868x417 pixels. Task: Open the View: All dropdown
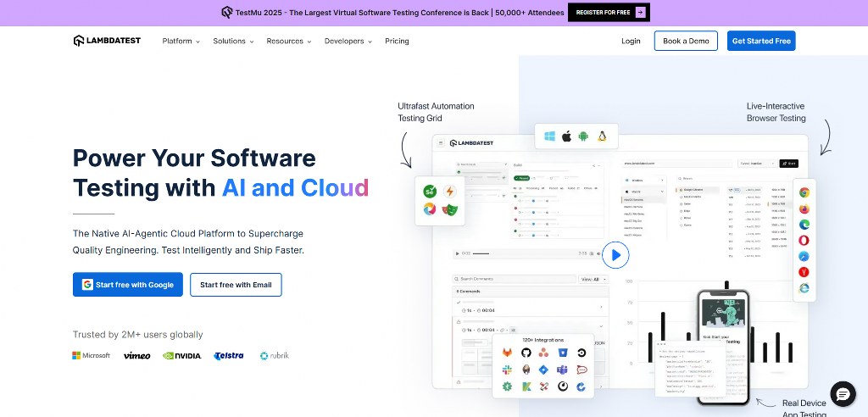[x=593, y=279]
